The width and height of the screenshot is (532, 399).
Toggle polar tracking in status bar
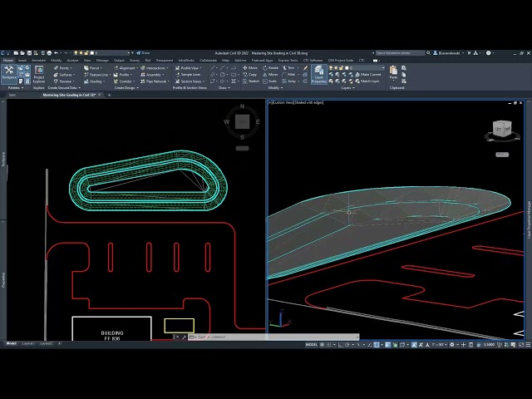click(x=347, y=345)
